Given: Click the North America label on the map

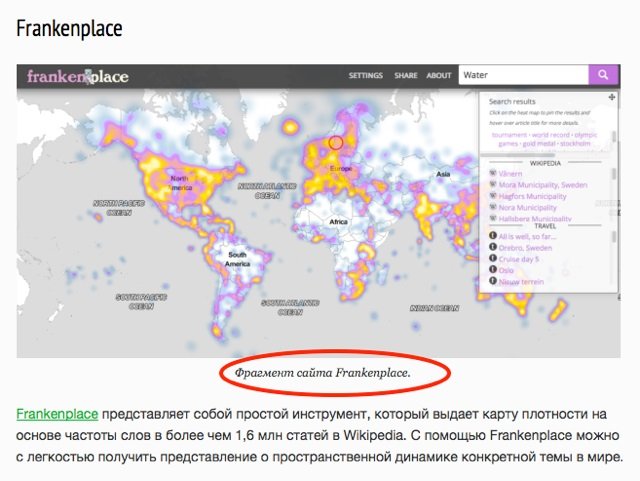Looking at the screenshot, I should click(181, 183).
